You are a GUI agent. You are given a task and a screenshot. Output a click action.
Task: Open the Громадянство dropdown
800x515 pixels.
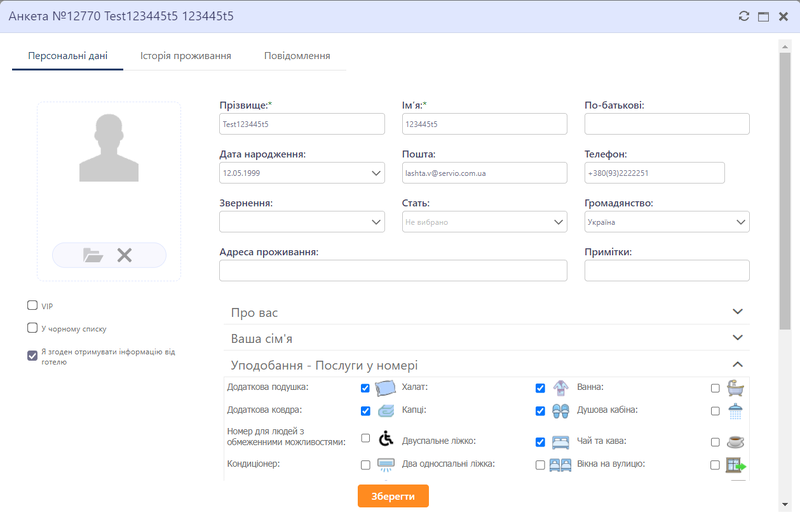[x=666, y=222]
